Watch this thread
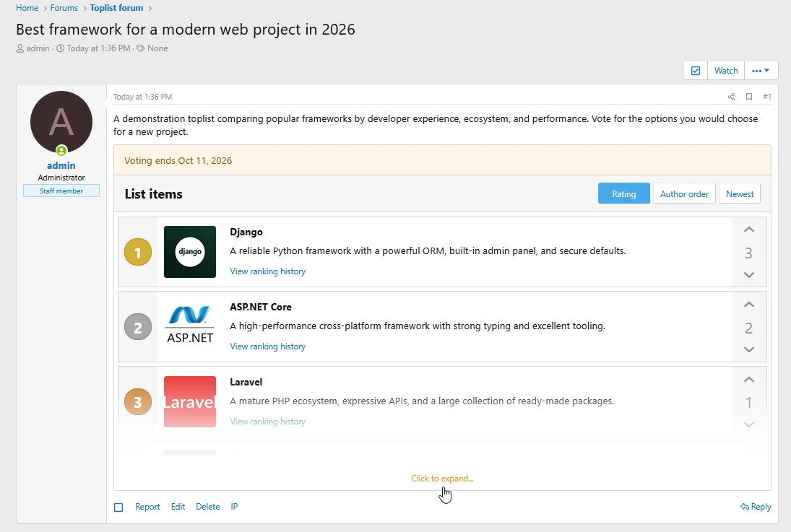The height and width of the screenshot is (532, 791). coord(726,71)
